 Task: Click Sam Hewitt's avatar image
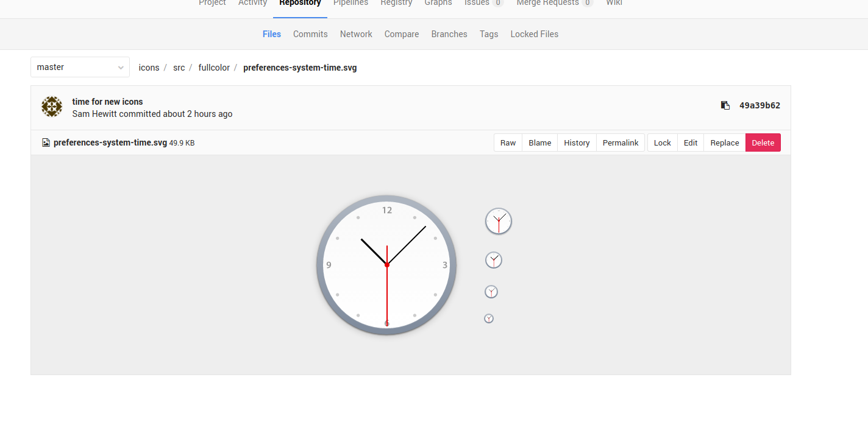(x=52, y=107)
